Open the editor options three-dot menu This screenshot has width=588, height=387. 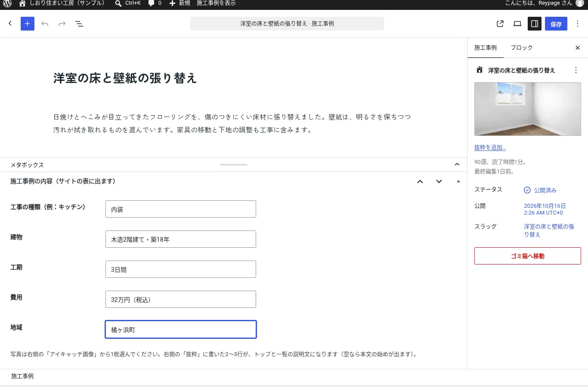tap(578, 24)
